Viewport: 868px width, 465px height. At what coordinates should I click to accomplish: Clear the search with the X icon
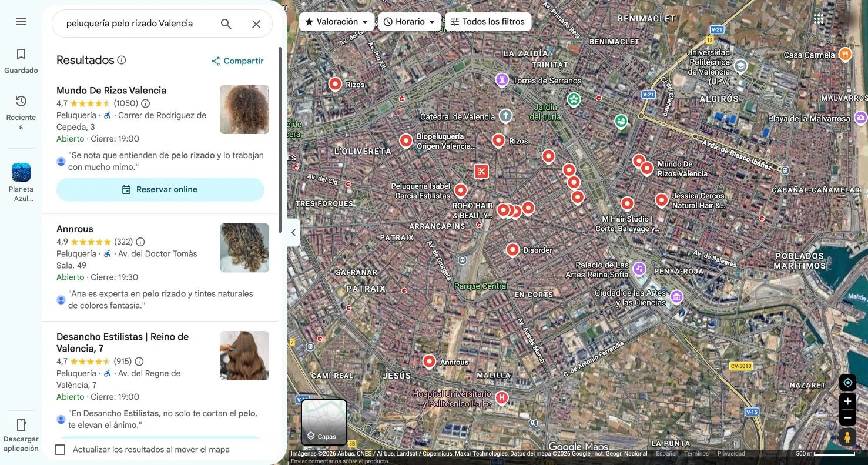[256, 24]
